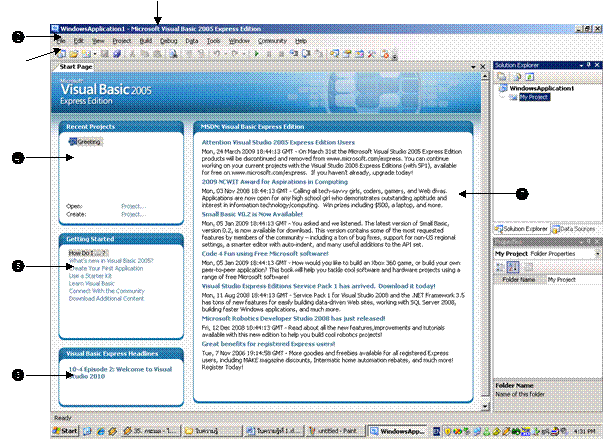This screenshot has width=603, height=439.
Task: Switch to the Data Sources tab
Action: click(574, 229)
